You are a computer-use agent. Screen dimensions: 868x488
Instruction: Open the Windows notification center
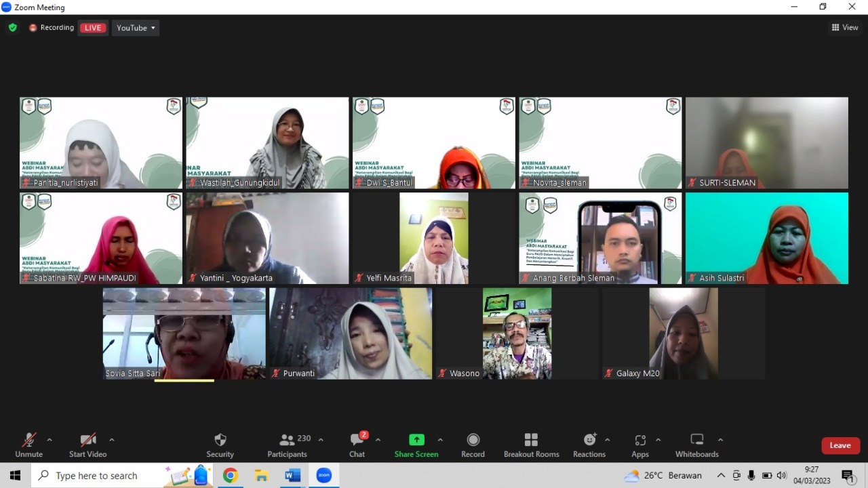(x=848, y=476)
